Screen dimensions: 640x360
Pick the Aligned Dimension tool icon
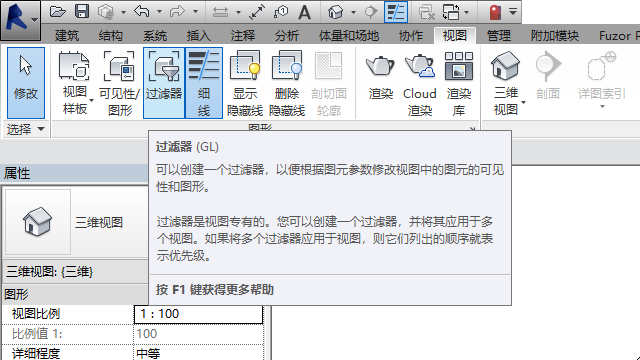pyautogui.click(x=257, y=12)
